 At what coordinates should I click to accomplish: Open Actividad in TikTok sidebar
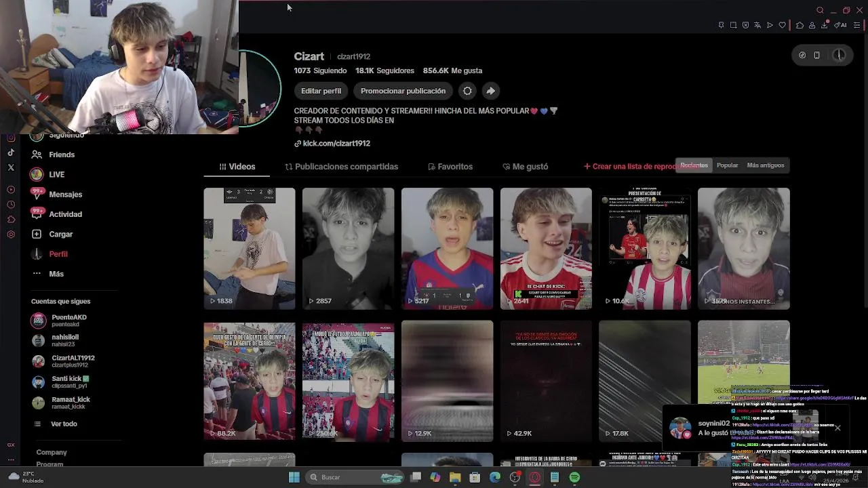coord(56,214)
